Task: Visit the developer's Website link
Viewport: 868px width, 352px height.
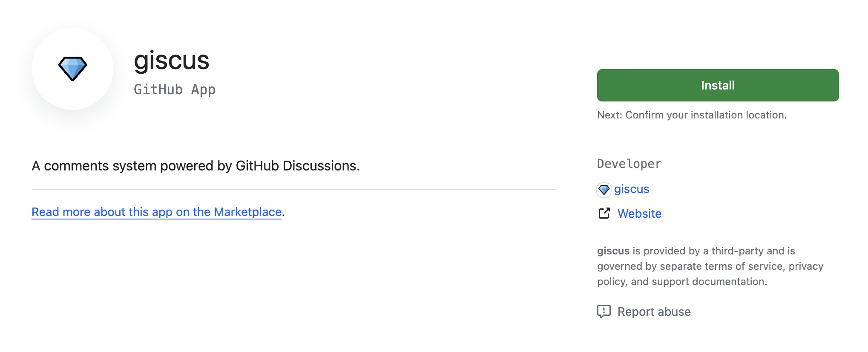Action: tap(639, 214)
